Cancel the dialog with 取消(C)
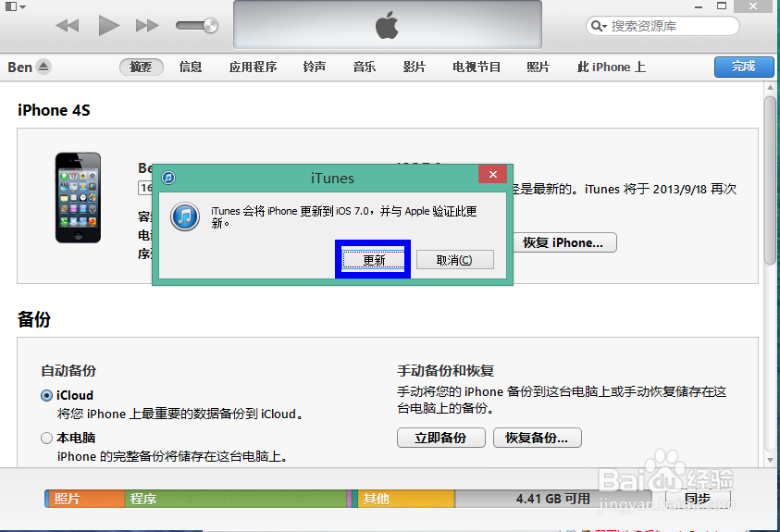The image size is (780, 532). click(454, 260)
